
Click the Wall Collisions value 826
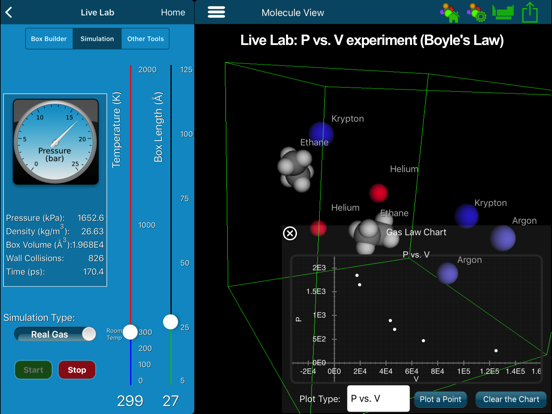(x=96, y=258)
